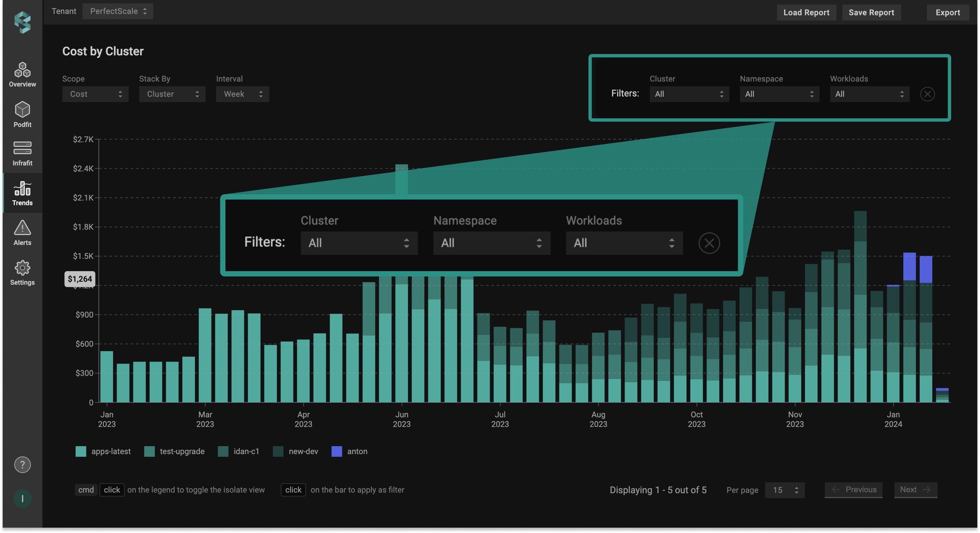Open the Interval Week dropdown

pyautogui.click(x=242, y=94)
